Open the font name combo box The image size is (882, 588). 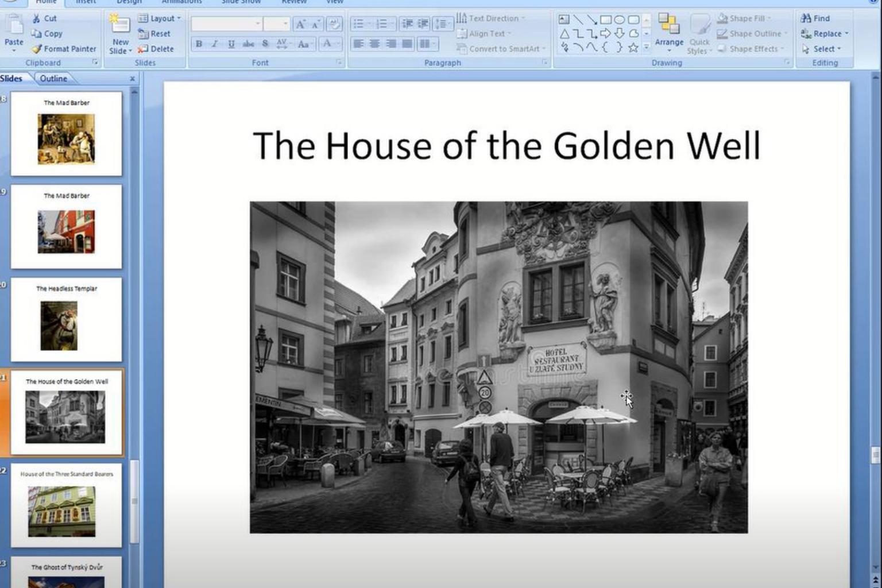coord(227,24)
